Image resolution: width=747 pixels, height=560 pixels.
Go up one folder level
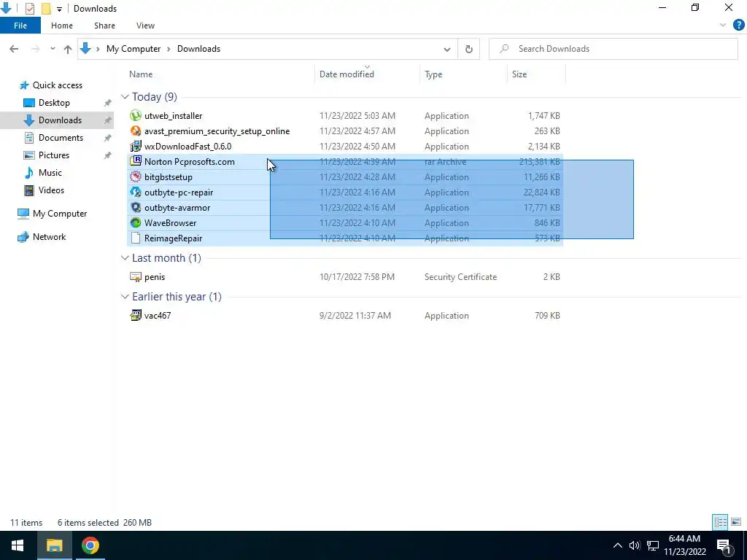coord(68,49)
